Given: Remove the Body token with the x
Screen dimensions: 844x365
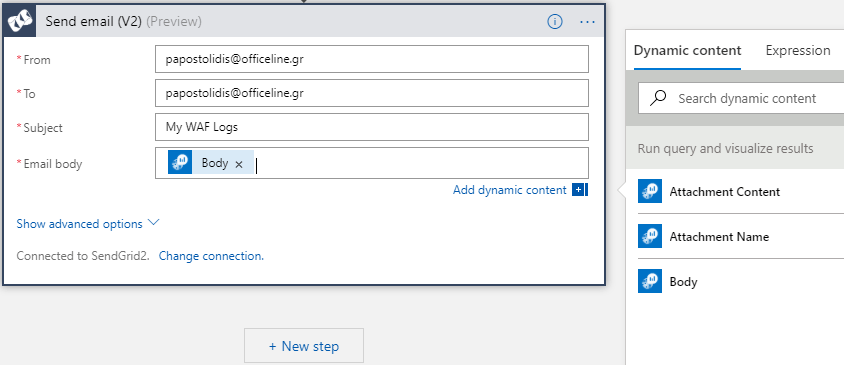Looking at the screenshot, I should tap(239, 165).
